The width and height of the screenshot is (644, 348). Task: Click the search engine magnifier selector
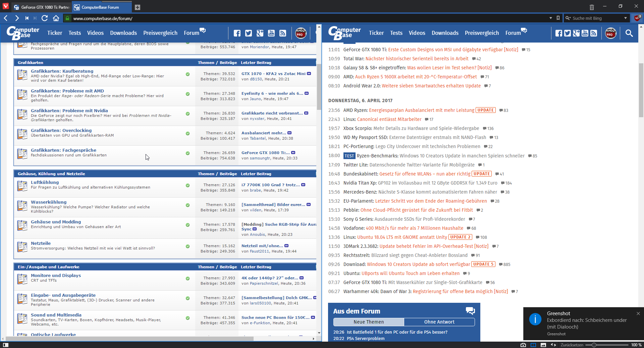[x=568, y=18]
